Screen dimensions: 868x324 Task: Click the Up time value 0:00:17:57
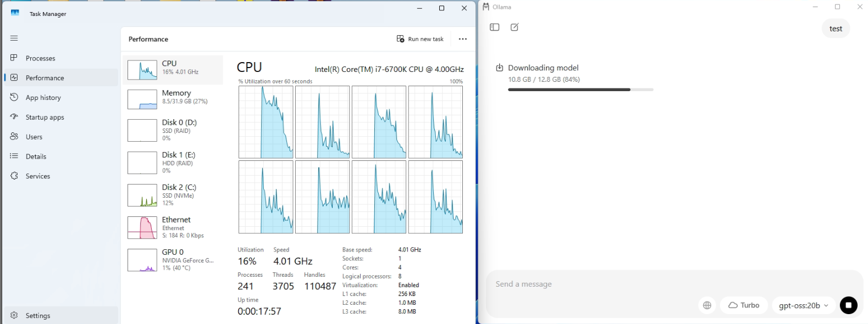click(259, 311)
